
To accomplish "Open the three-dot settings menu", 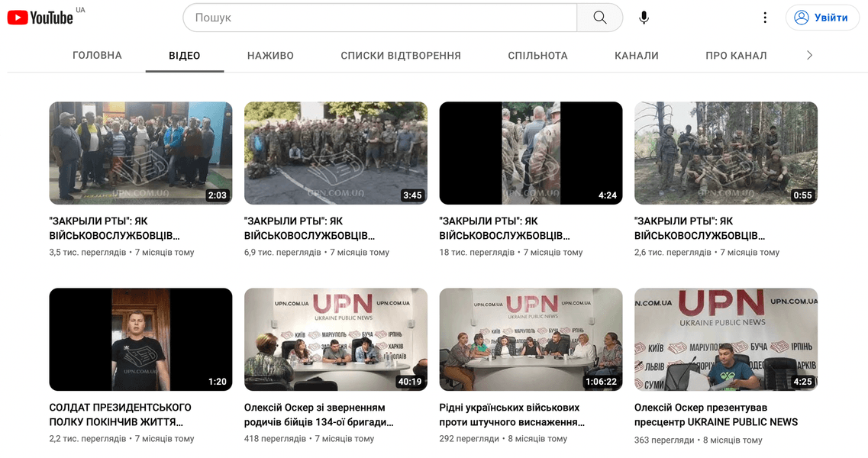I will click(764, 18).
